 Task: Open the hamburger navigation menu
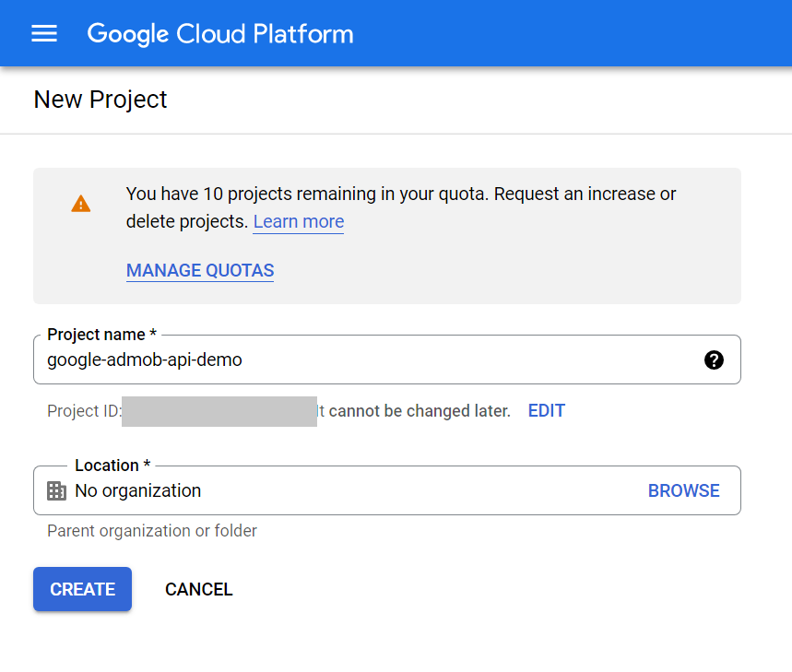pyautogui.click(x=44, y=34)
